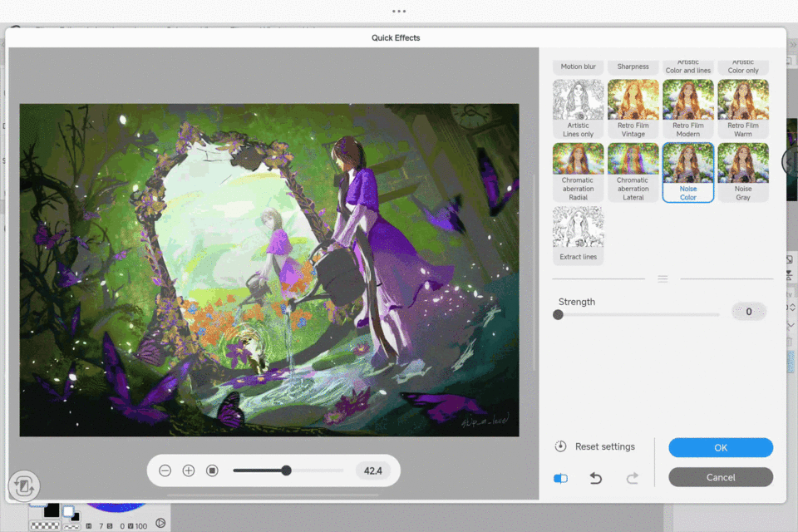798x532 pixels.
Task: Click the undo arrow icon
Action: [596, 478]
